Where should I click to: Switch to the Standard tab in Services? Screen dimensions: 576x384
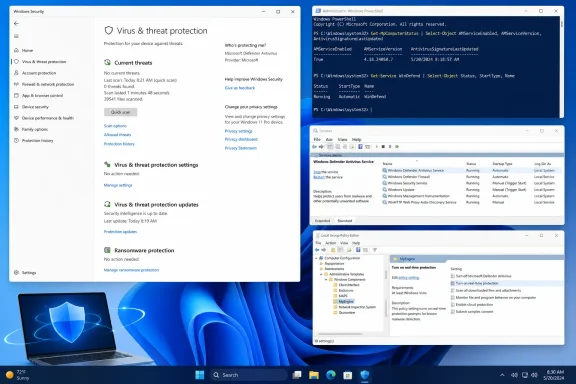pos(345,221)
